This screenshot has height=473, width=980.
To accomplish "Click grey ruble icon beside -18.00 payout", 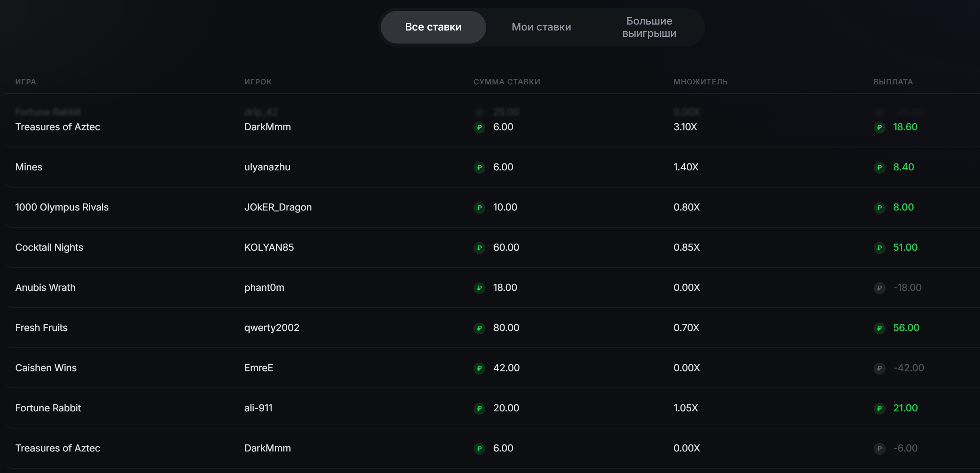I will pyautogui.click(x=879, y=288).
